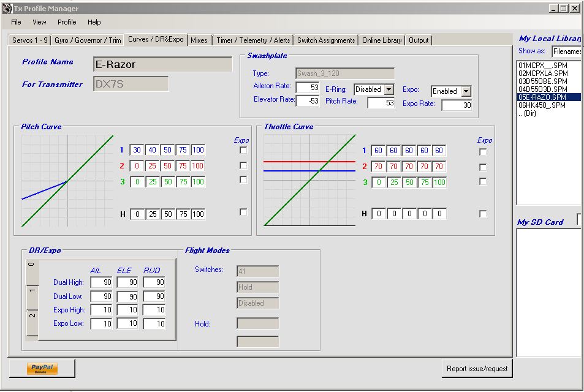Click the Tx Profile Manager title bar icon

pyautogui.click(x=7, y=9)
